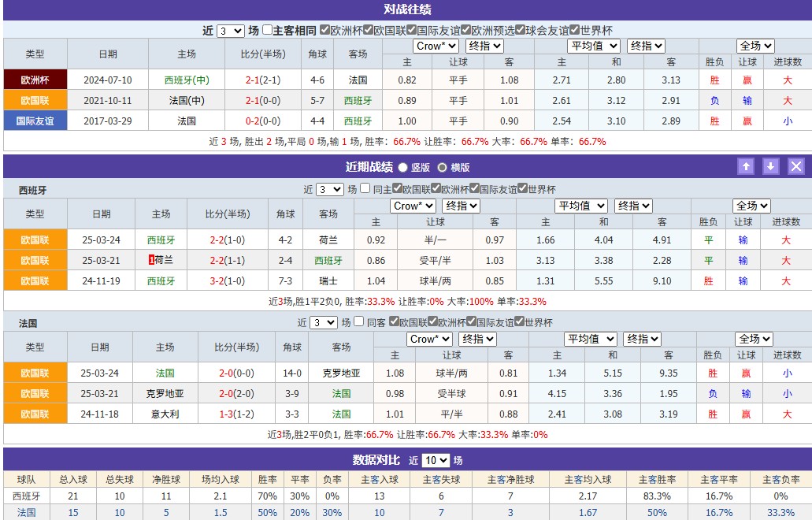Click 西班牙(中) home team link

187,80
